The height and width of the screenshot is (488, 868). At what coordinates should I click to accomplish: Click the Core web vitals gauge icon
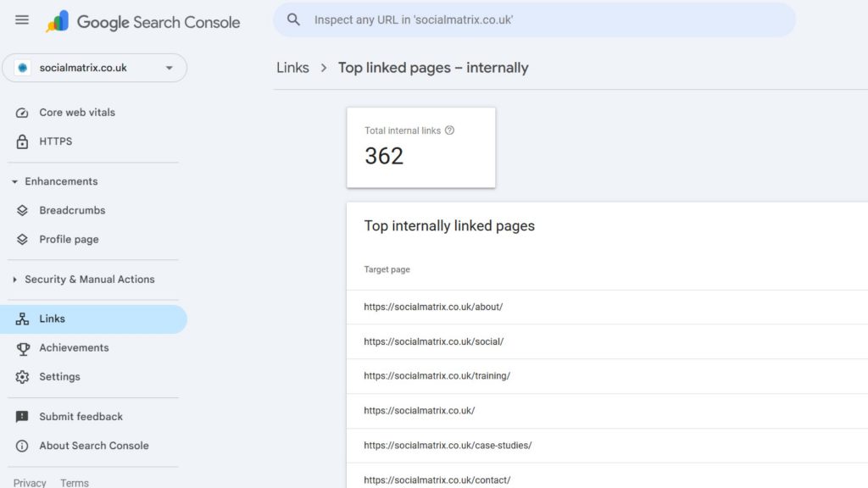tap(23, 113)
